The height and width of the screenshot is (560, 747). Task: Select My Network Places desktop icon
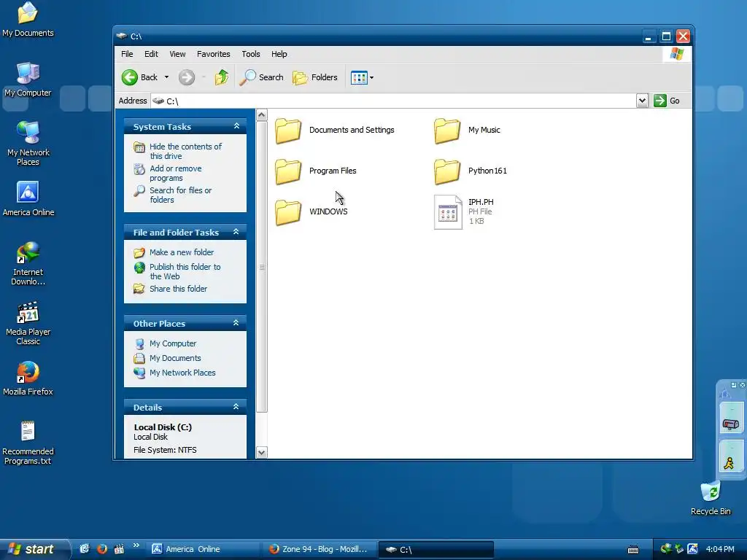[x=28, y=143]
